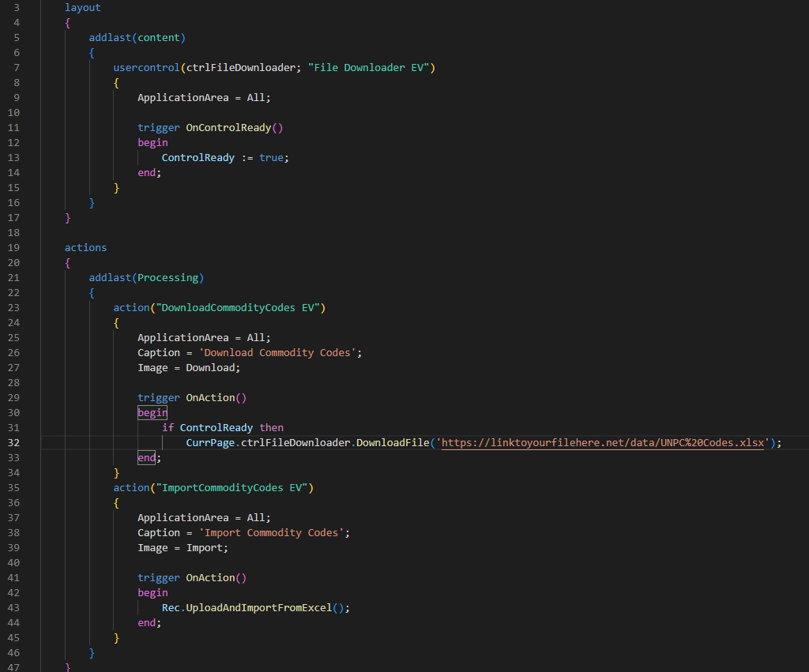The image size is (809, 672).
Task: Click 'addlast(Processing)' on line 21
Action: (x=146, y=277)
